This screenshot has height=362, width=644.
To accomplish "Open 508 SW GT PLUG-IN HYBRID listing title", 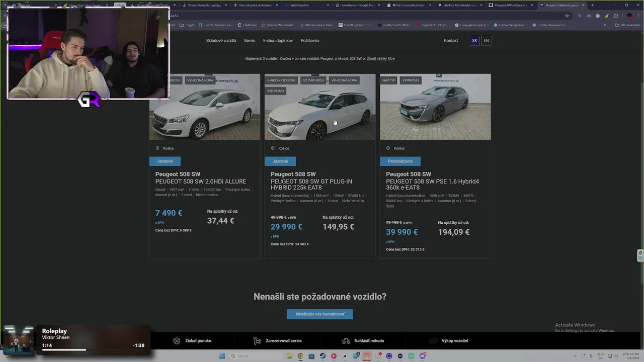I will [x=311, y=185].
